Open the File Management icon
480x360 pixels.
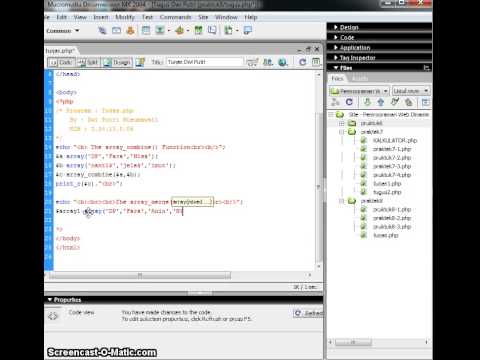point(268,62)
